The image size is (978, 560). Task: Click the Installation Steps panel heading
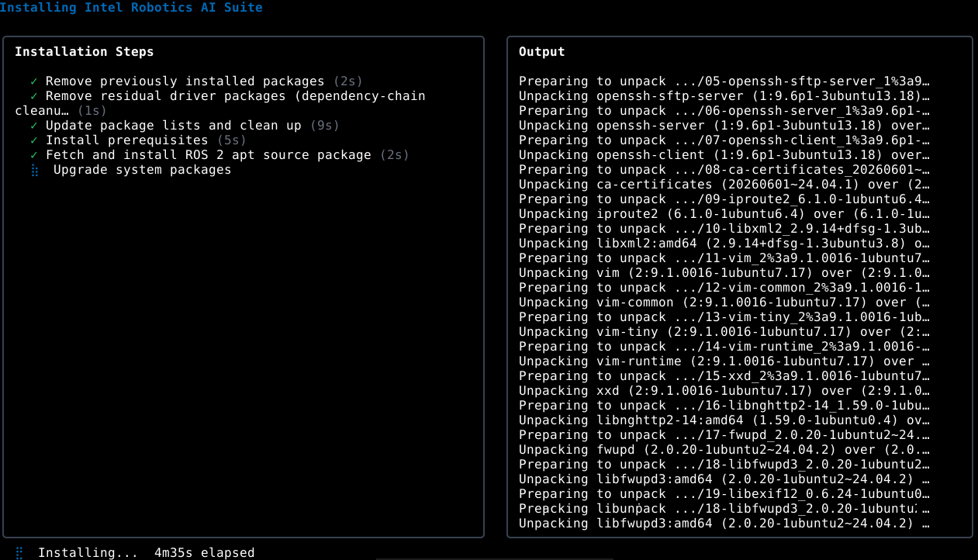85,52
